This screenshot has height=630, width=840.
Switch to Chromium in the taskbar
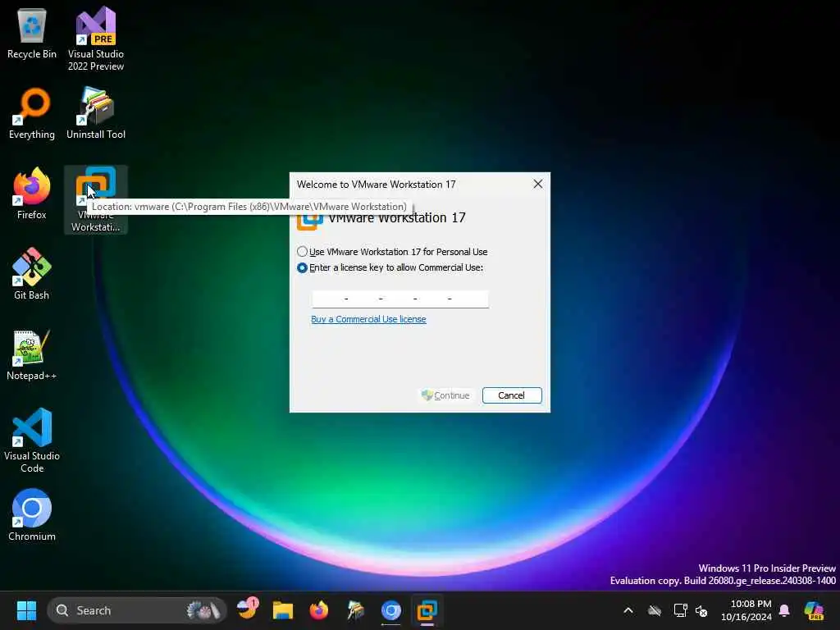[391, 610]
